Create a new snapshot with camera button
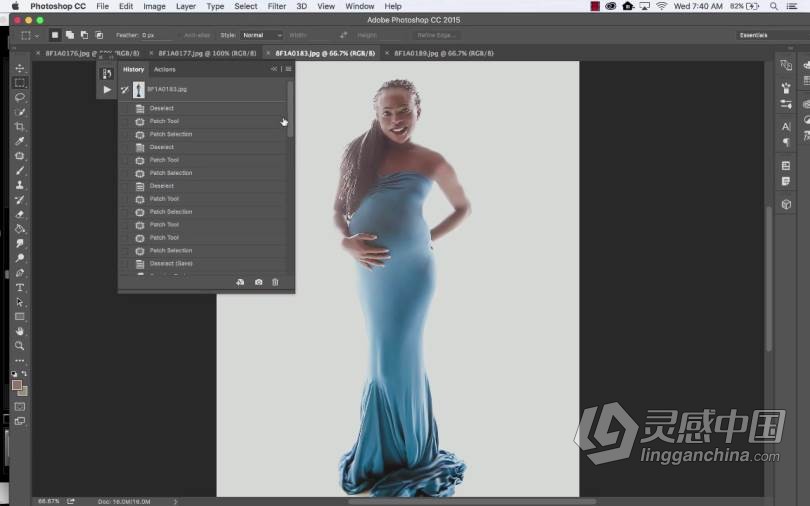 click(258, 282)
